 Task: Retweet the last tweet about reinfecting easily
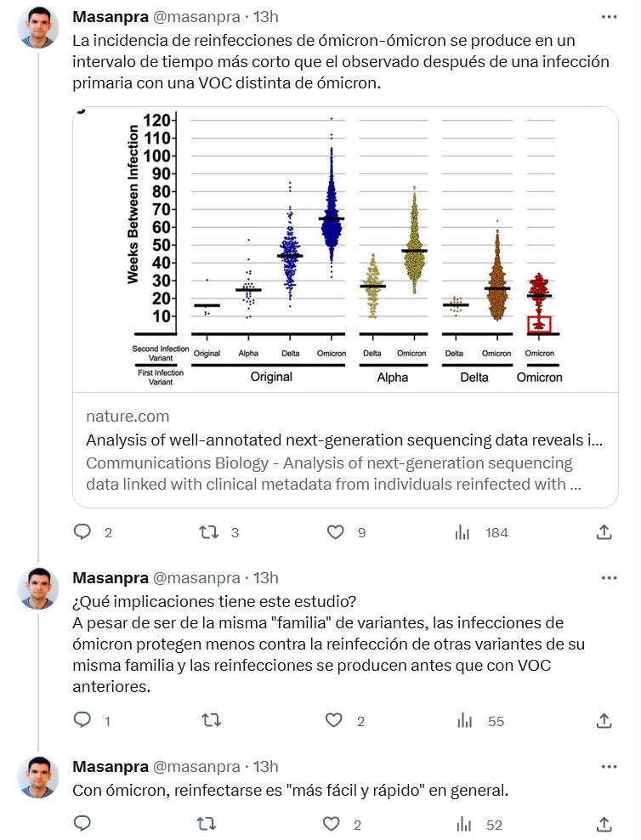pos(208,824)
